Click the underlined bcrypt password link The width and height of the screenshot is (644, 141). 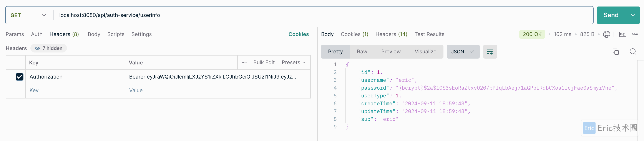(548, 88)
